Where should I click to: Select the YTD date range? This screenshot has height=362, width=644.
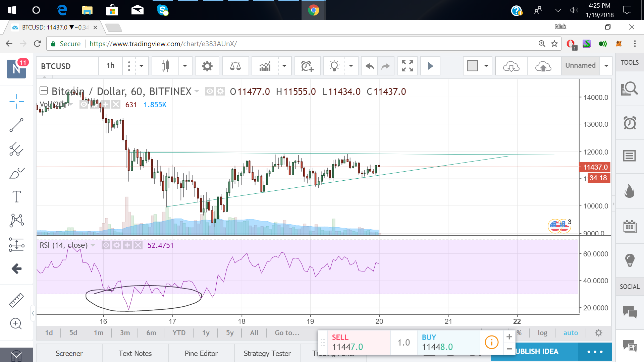179,333
